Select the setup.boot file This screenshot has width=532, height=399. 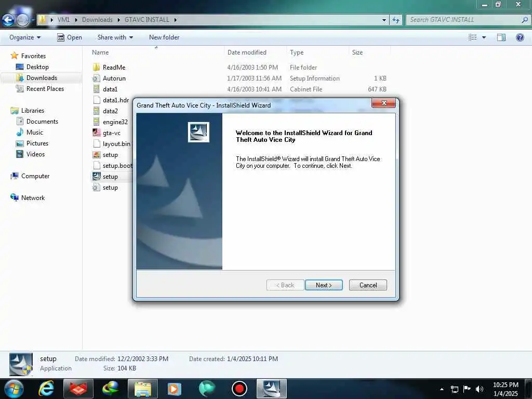pos(113,166)
